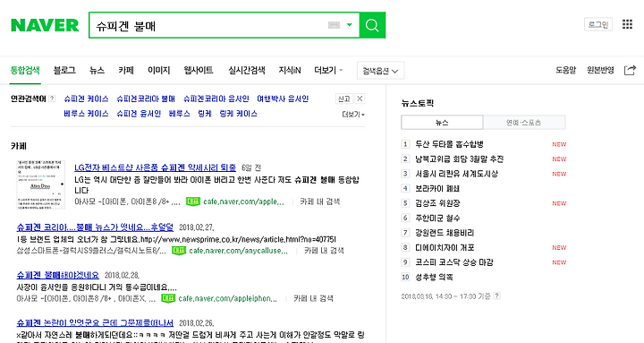Click related search 여행박사 윤서인
Image resolution: width=644 pixels, height=343 pixels.
click(x=283, y=99)
